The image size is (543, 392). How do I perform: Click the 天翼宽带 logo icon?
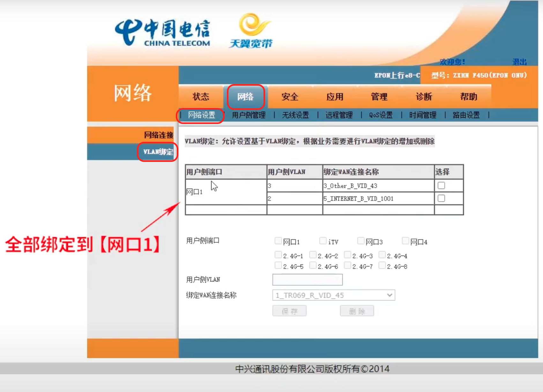pos(251,31)
